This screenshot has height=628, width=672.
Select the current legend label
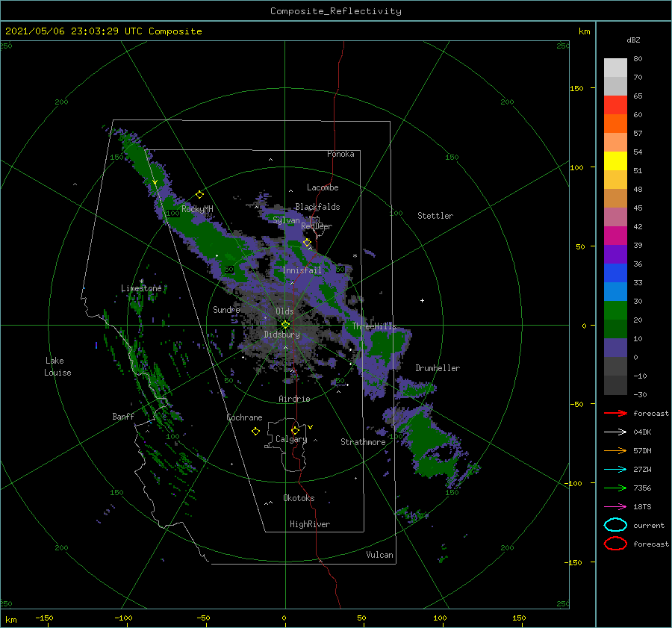click(x=649, y=525)
